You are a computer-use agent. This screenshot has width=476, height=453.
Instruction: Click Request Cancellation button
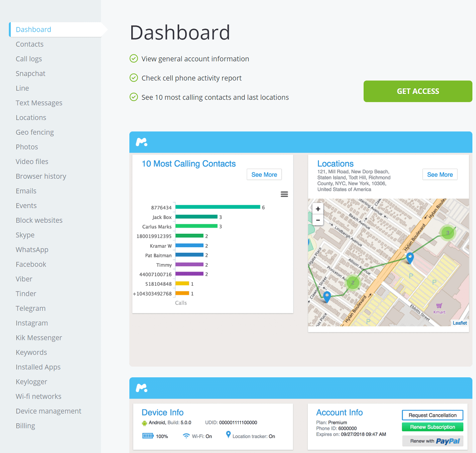432,415
